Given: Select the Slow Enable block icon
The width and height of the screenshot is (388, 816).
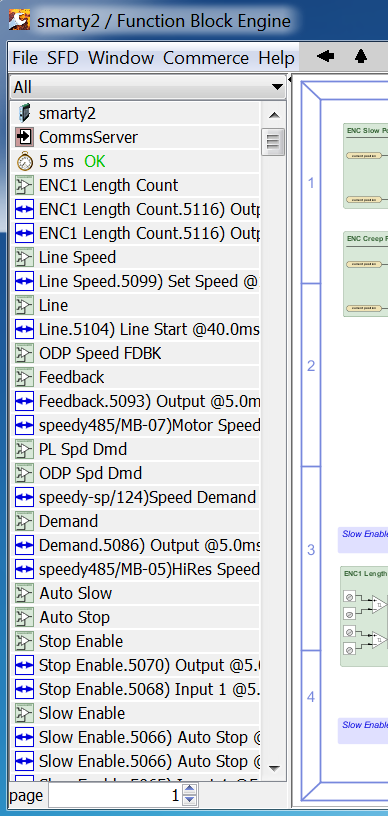Looking at the screenshot, I should [x=24, y=713].
